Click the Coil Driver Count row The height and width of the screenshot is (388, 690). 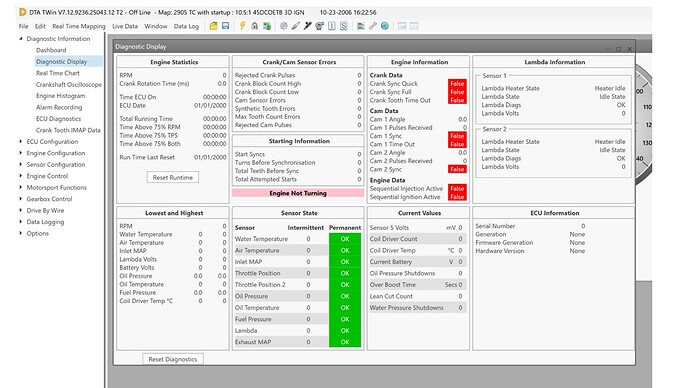point(417,239)
